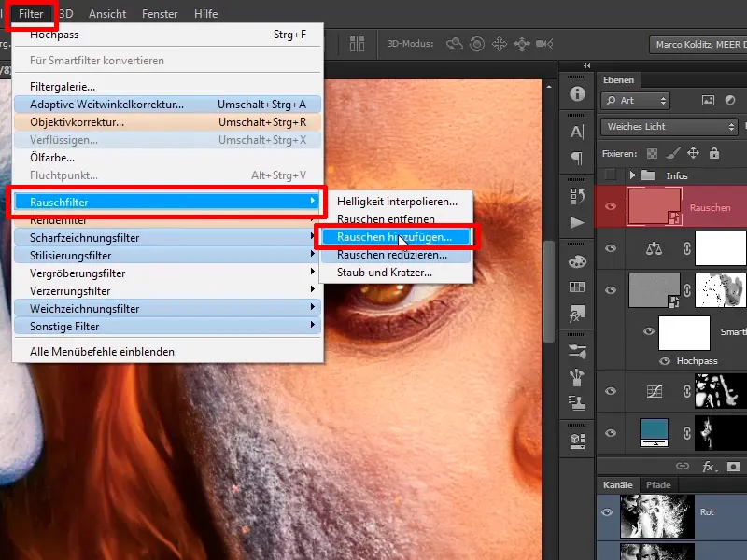The image size is (747, 560).
Task: Click the 3D camera zoom icon
Action: pyautogui.click(x=544, y=44)
